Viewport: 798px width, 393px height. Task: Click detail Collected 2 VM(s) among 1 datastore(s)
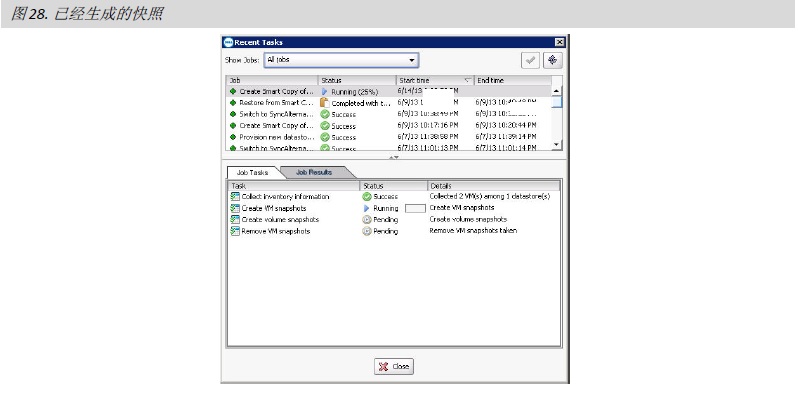coord(490,196)
